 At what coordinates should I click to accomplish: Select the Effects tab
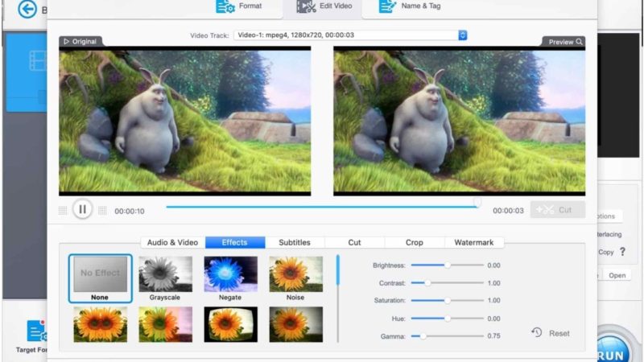235,243
